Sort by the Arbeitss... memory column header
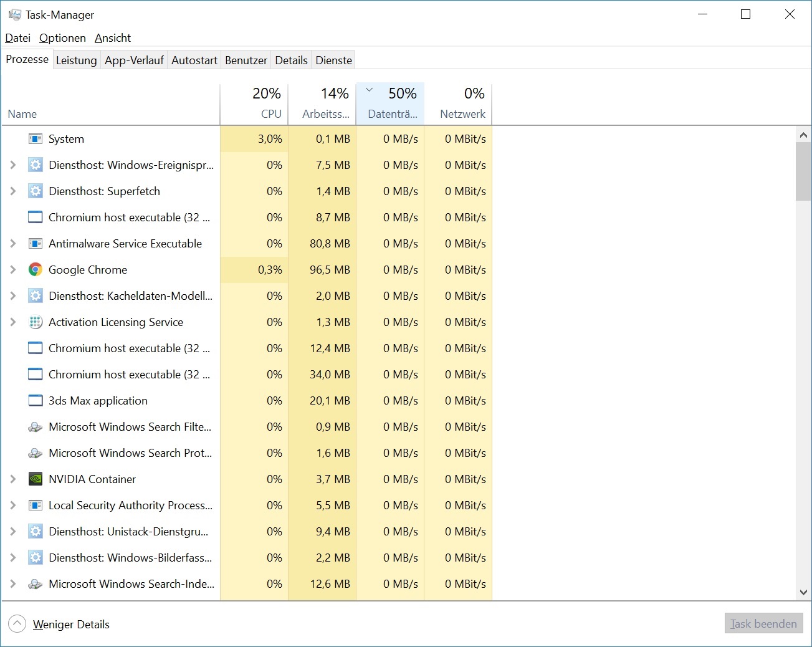The width and height of the screenshot is (812, 647). coord(322,103)
